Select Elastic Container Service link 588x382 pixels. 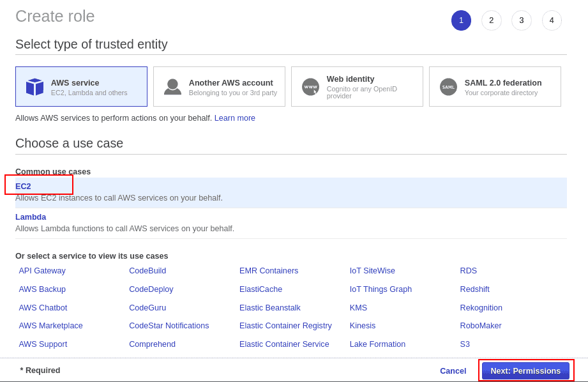coord(284,344)
